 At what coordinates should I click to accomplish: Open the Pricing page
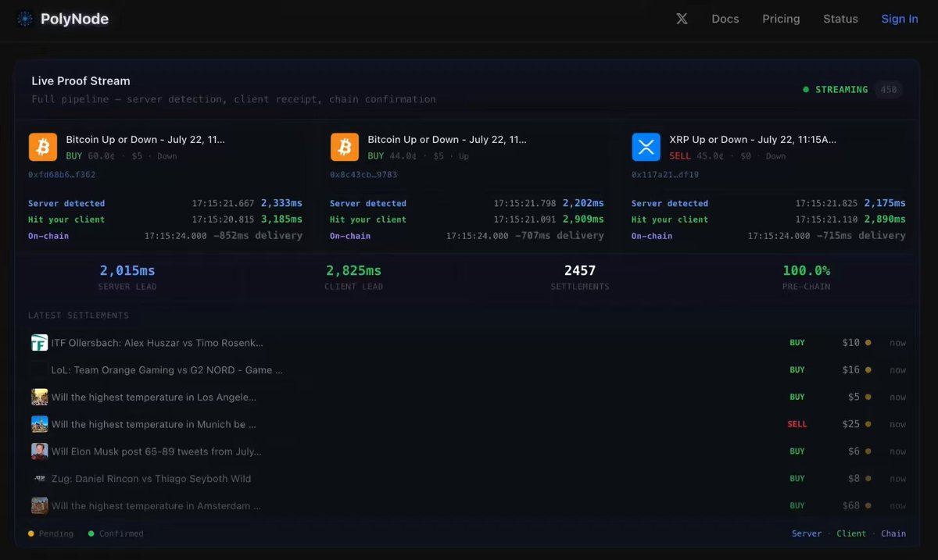pyautogui.click(x=781, y=19)
